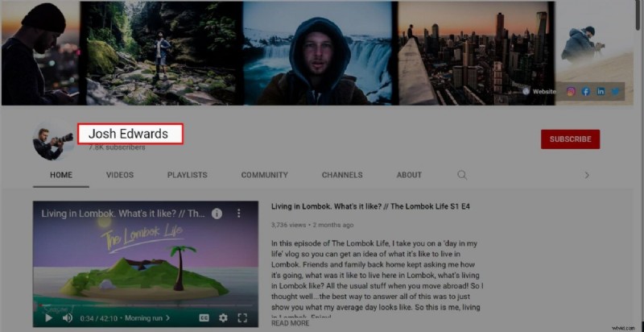Image resolution: width=644 pixels, height=332 pixels.
Task: Toggle closed captions on the video
Action: [204, 318]
